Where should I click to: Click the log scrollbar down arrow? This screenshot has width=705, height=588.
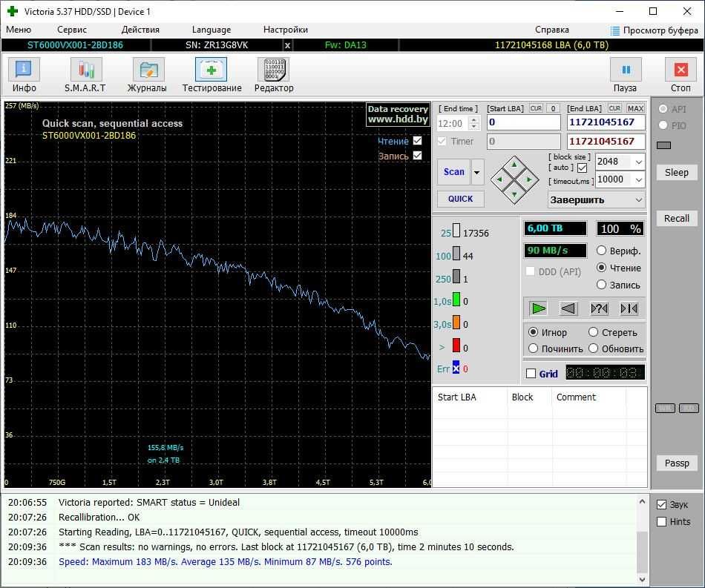642,579
